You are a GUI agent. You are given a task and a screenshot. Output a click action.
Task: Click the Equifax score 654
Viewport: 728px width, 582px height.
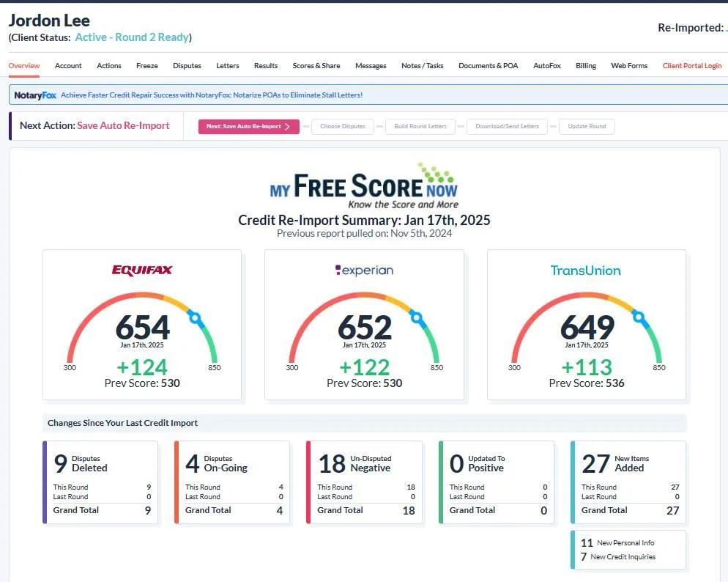tap(143, 328)
